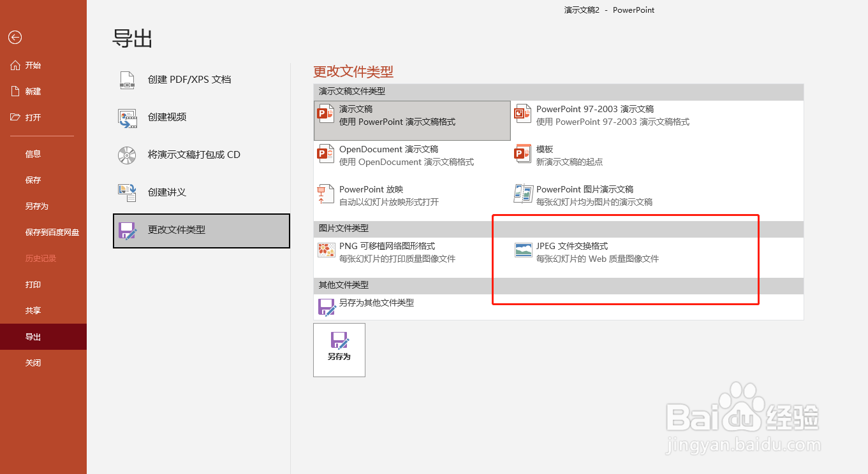The height and width of the screenshot is (474, 868).
Task: Choose 关闭 in the sidebar
Action: click(43, 363)
